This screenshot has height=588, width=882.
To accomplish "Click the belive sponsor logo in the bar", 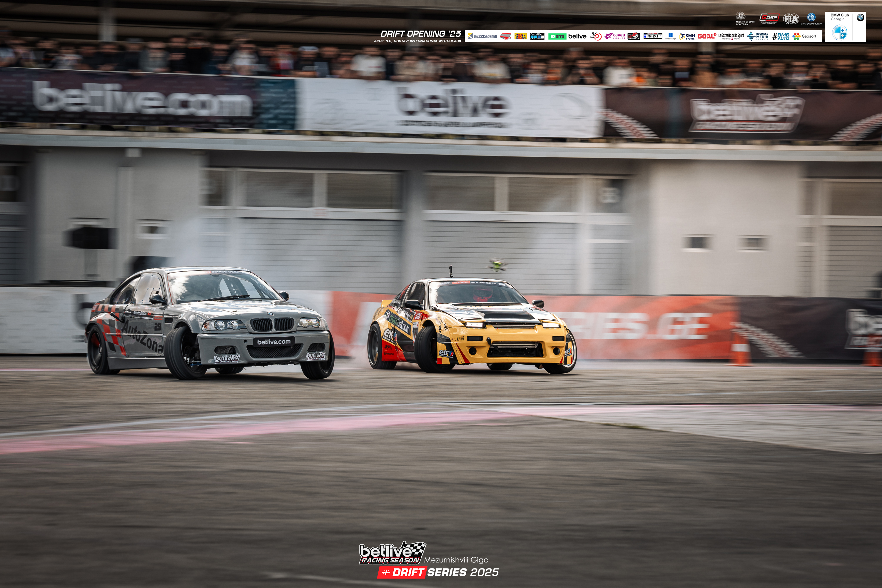I will [577, 36].
